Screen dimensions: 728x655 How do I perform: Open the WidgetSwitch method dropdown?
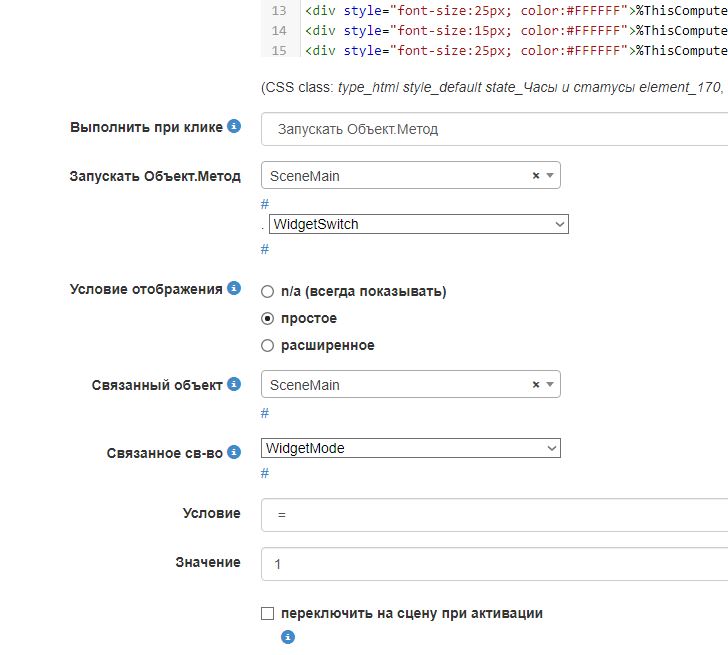pos(418,224)
